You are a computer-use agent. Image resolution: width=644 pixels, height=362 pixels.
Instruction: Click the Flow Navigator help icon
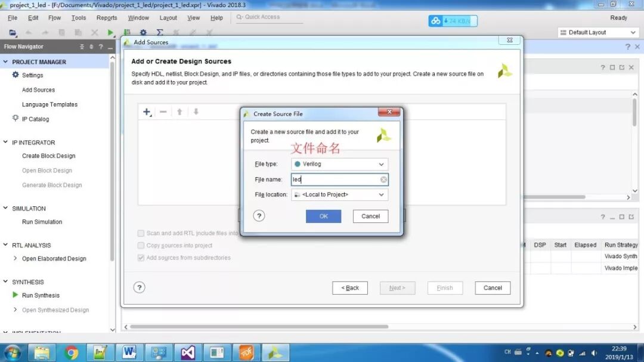click(x=101, y=47)
